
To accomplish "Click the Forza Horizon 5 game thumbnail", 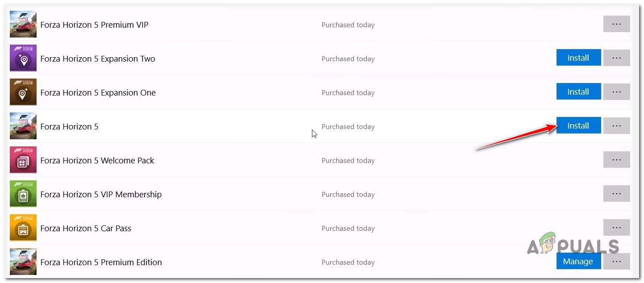I will click(23, 126).
